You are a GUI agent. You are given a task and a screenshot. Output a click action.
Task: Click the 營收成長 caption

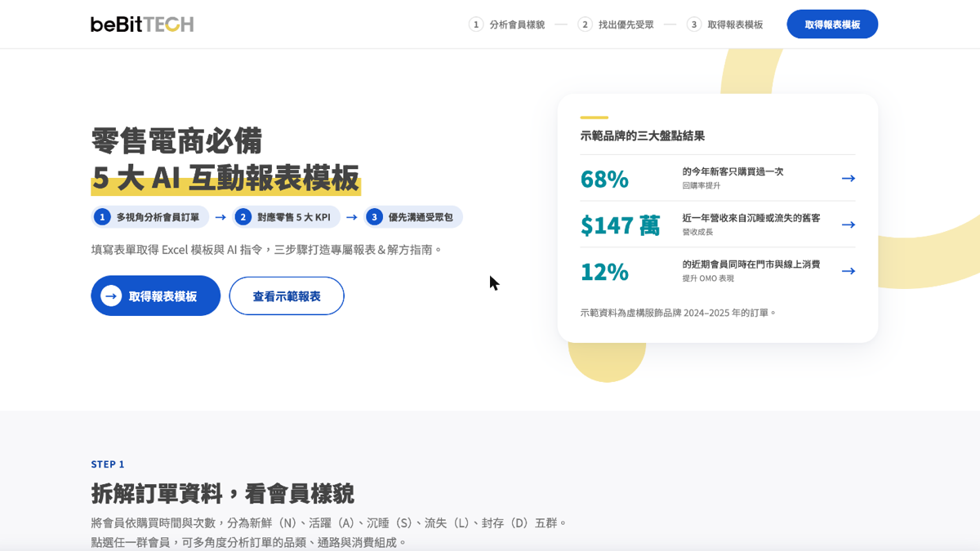pos(697,232)
